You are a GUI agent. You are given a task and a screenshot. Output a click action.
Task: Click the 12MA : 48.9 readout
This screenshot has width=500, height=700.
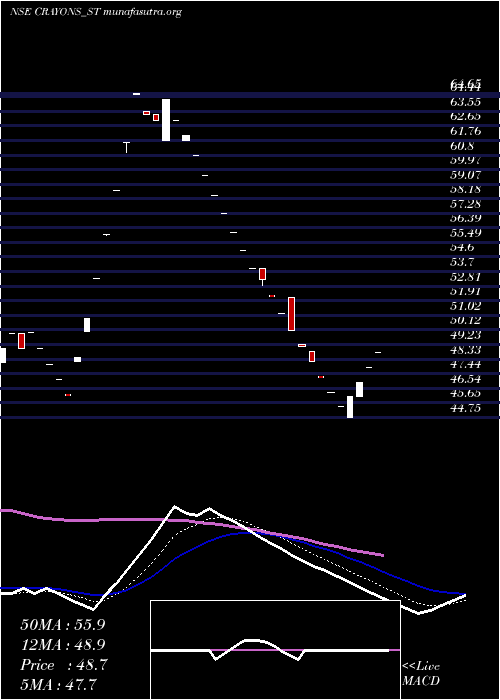click(63, 645)
